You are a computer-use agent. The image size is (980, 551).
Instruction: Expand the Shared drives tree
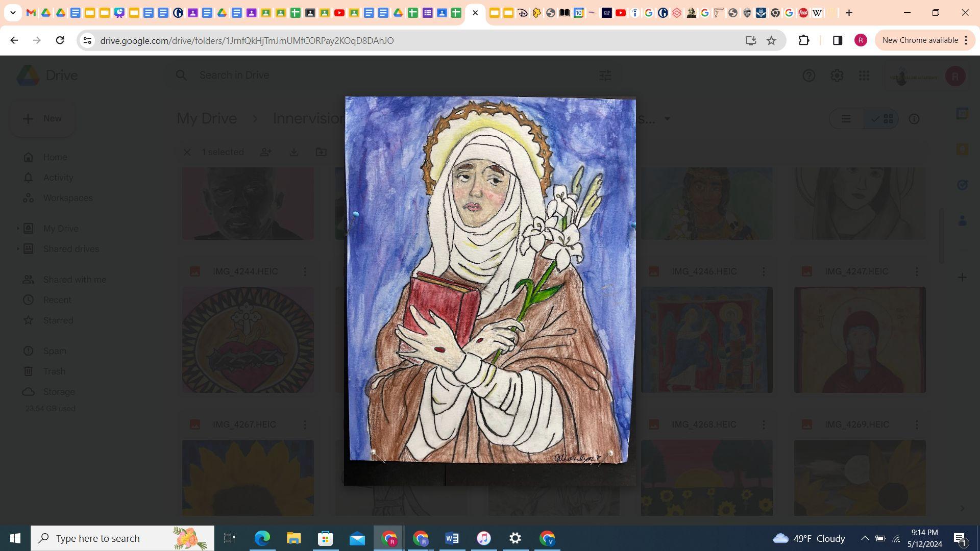pyautogui.click(x=18, y=249)
